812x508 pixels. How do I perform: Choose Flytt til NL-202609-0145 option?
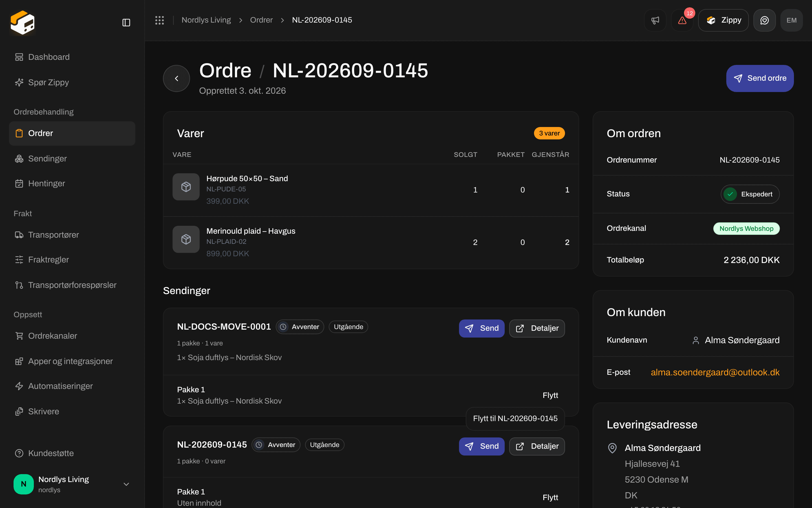(x=515, y=419)
